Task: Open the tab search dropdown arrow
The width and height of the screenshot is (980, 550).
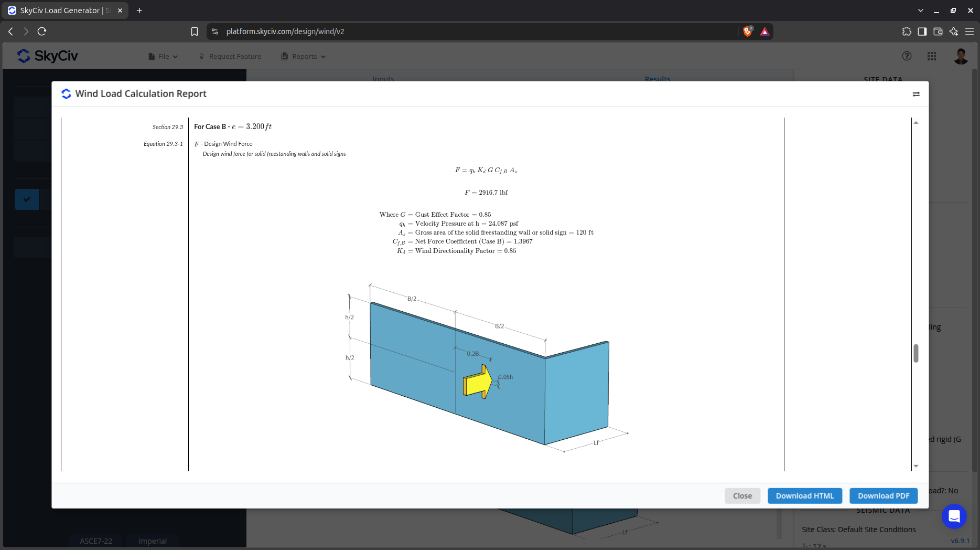Action: point(921,10)
